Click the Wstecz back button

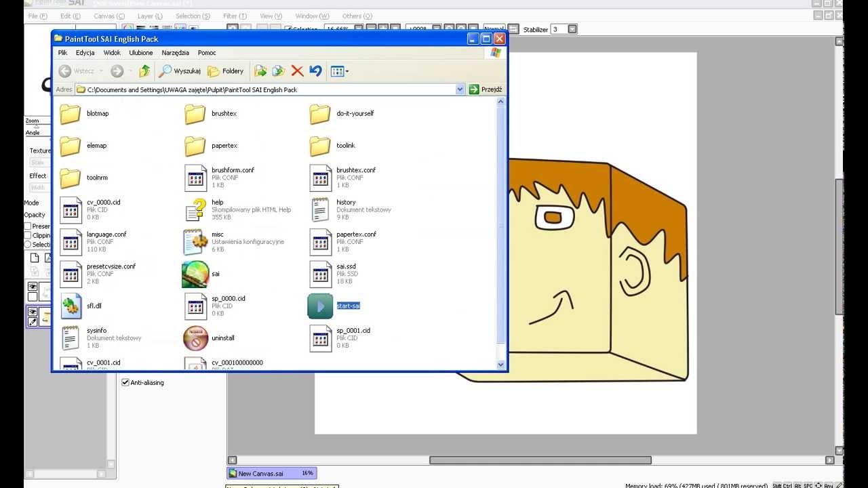click(x=77, y=70)
